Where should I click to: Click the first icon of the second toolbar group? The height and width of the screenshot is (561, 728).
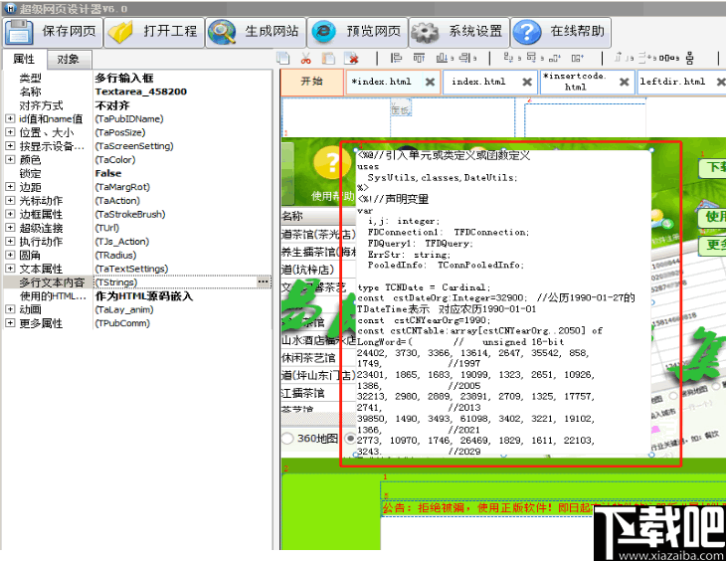point(509,58)
